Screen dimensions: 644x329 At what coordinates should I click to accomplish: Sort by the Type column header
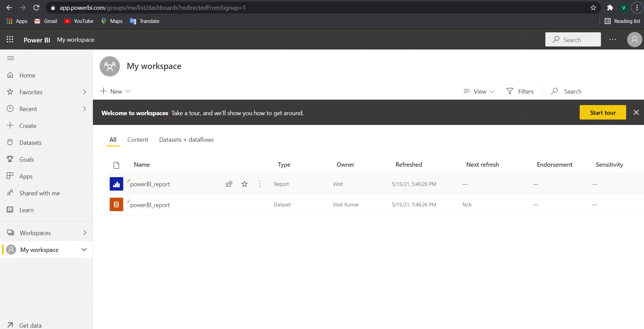(284, 165)
